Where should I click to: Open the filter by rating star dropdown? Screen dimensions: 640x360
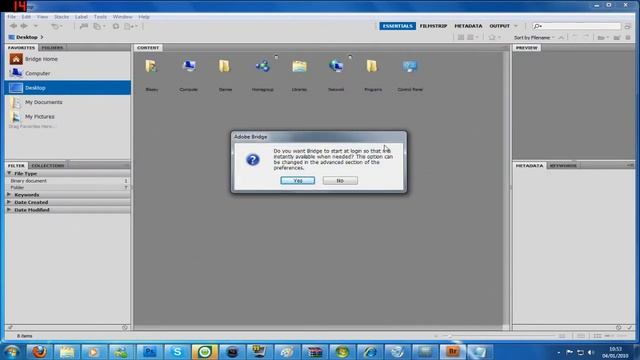(494, 38)
